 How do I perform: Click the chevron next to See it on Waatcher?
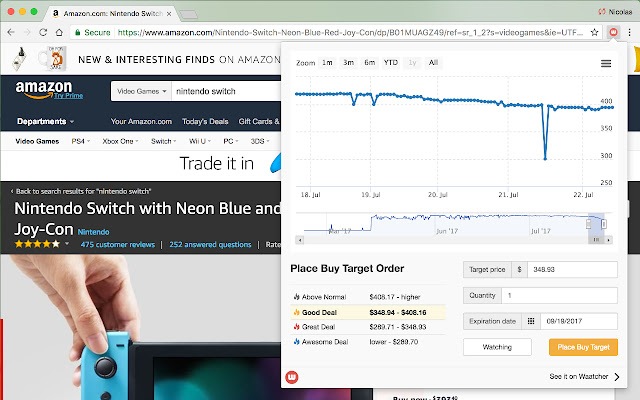tap(616, 377)
